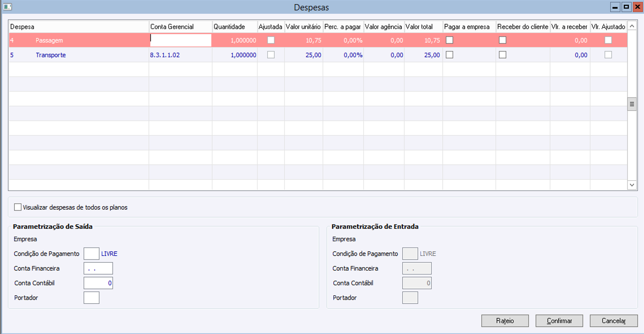
Task: Click Transporte total value 25,00
Action: pyautogui.click(x=432, y=55)
